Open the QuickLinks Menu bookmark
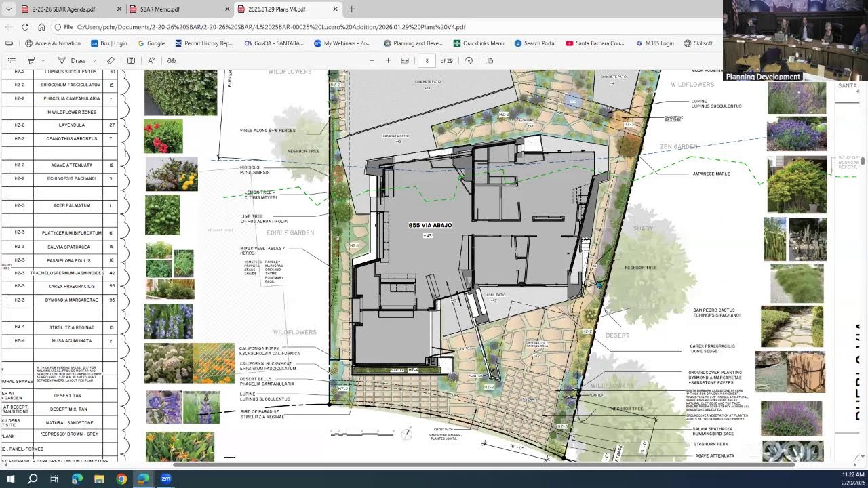The image size is (868, 488). point(479,43)
